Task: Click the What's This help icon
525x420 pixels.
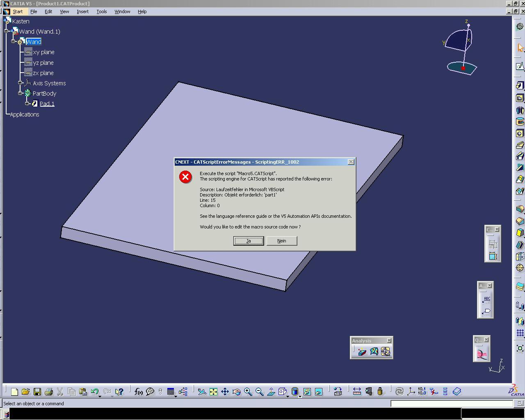Action: (119, 392)
